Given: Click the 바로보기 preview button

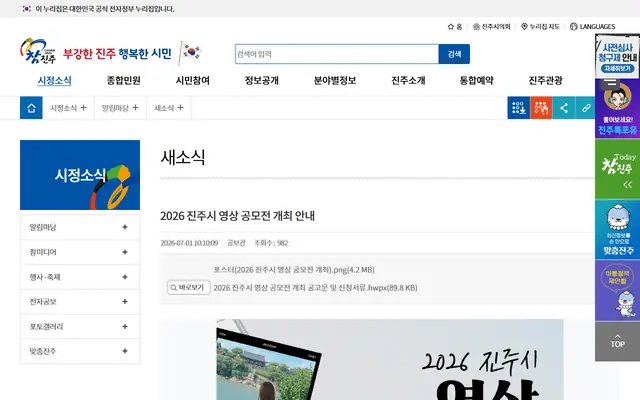Looking at the screenshot, I should (189, 287).
